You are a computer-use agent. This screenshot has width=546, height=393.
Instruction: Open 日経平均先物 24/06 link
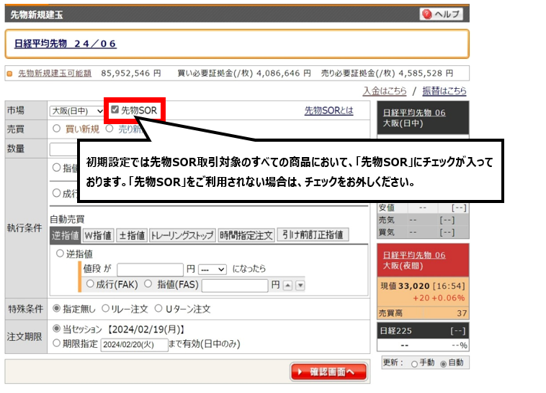tap(65, 44)
